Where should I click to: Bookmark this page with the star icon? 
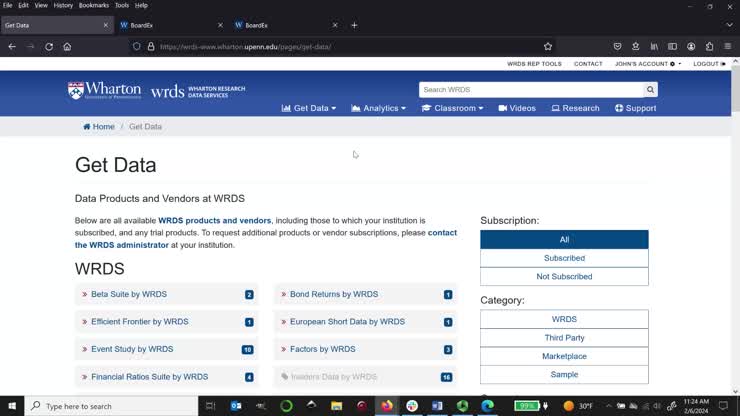[x=547, y=47]
